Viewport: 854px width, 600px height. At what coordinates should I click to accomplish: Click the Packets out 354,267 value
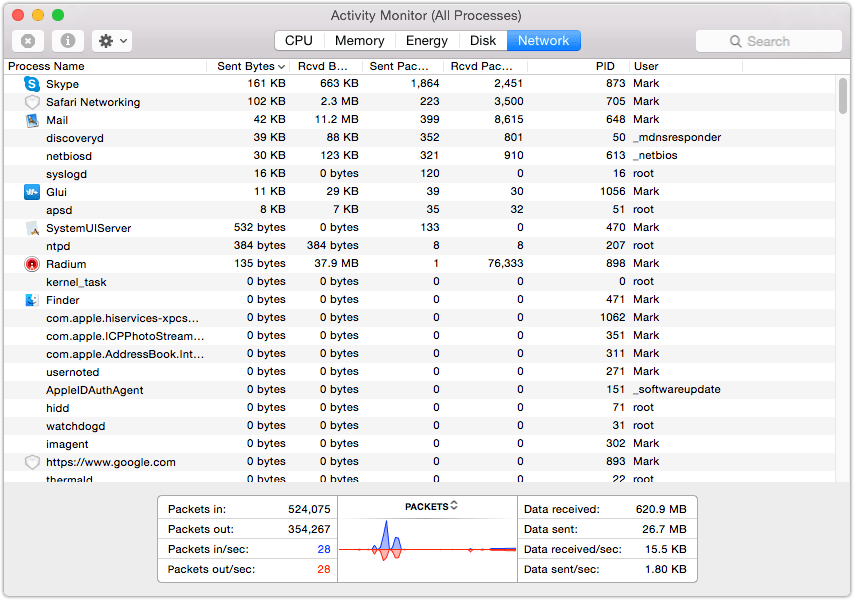click(309, 529)
